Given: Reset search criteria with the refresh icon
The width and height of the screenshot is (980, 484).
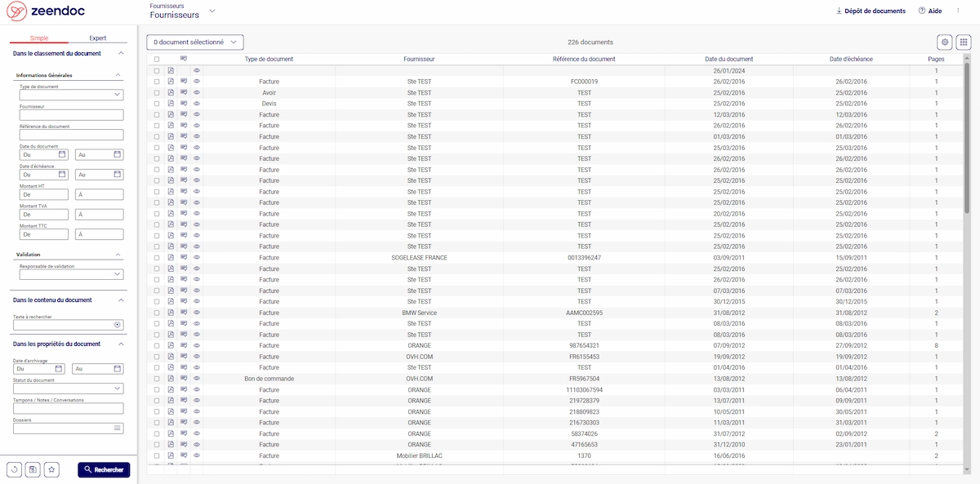Looking at the screenshot, I should point(15,469).
